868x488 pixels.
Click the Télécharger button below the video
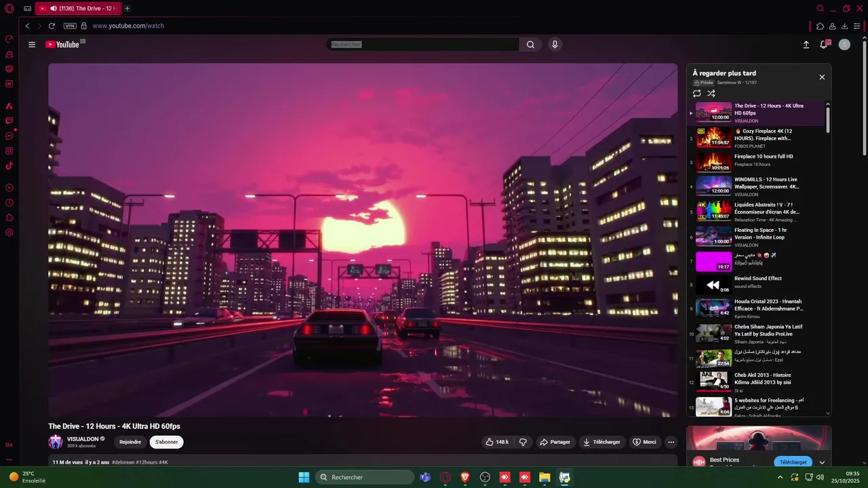pos(601,442)
